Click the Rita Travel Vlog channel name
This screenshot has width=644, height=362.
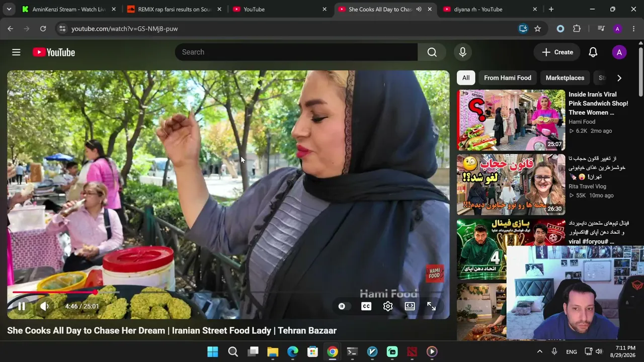(587, 187)
